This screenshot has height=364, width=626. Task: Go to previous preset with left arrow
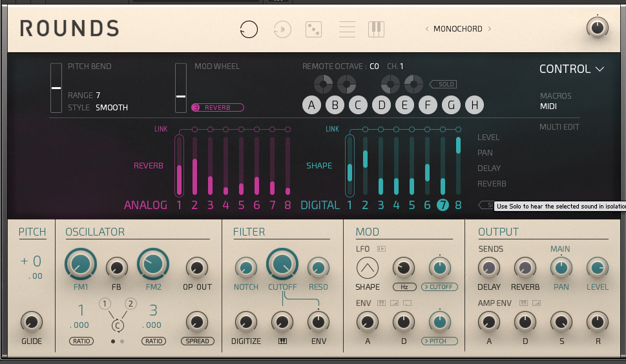[x=427, y=28]
